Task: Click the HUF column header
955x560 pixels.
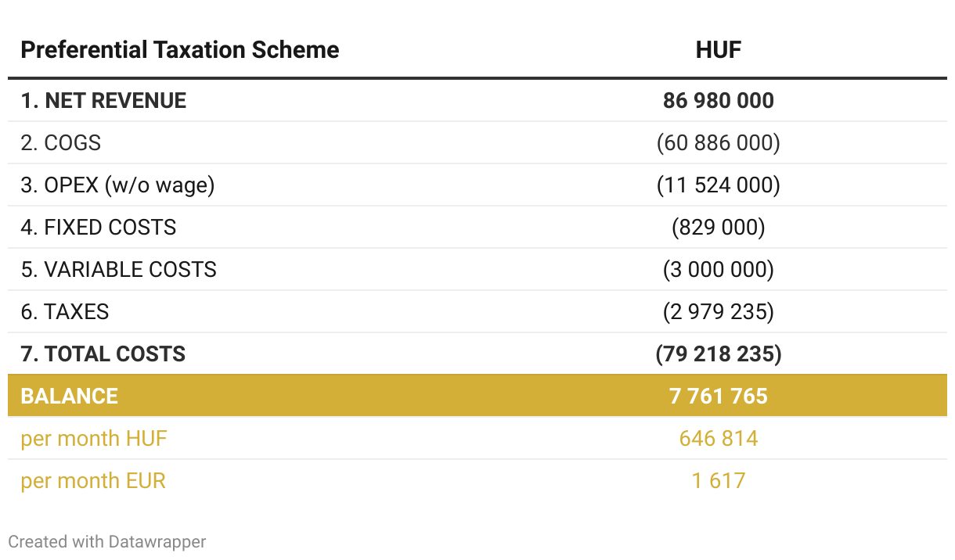Action: pos(718,50)
